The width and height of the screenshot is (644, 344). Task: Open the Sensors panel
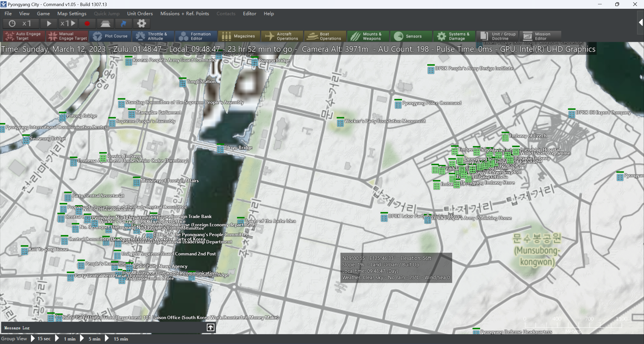pos(411,36)
